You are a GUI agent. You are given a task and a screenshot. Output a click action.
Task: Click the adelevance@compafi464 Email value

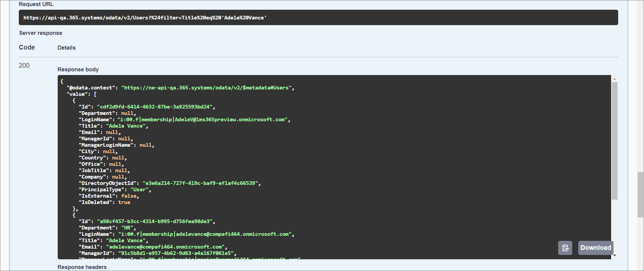165,247
